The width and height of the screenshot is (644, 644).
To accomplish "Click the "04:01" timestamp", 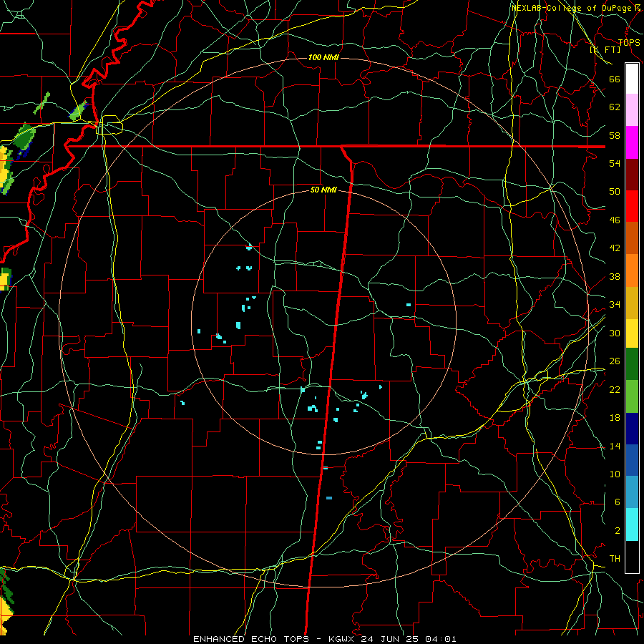I will click(x=440, y=639).
